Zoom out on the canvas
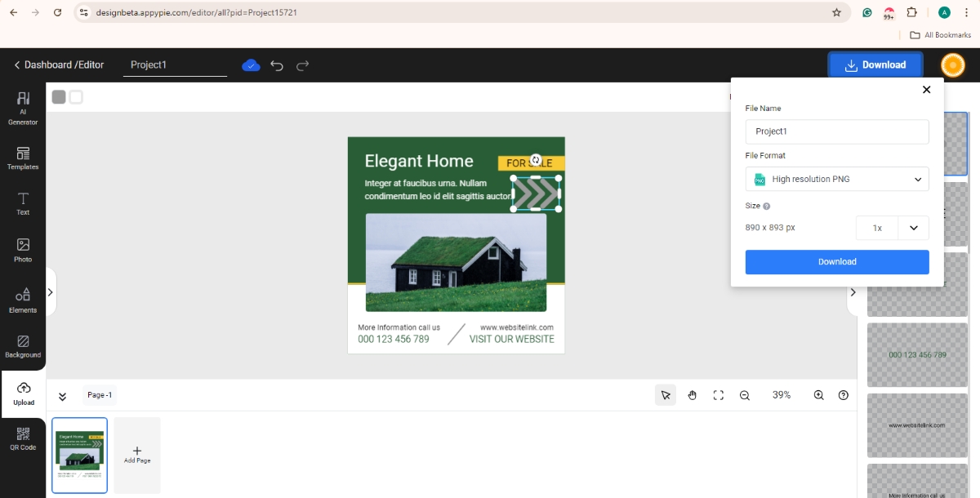 click(x=744, y=394)
